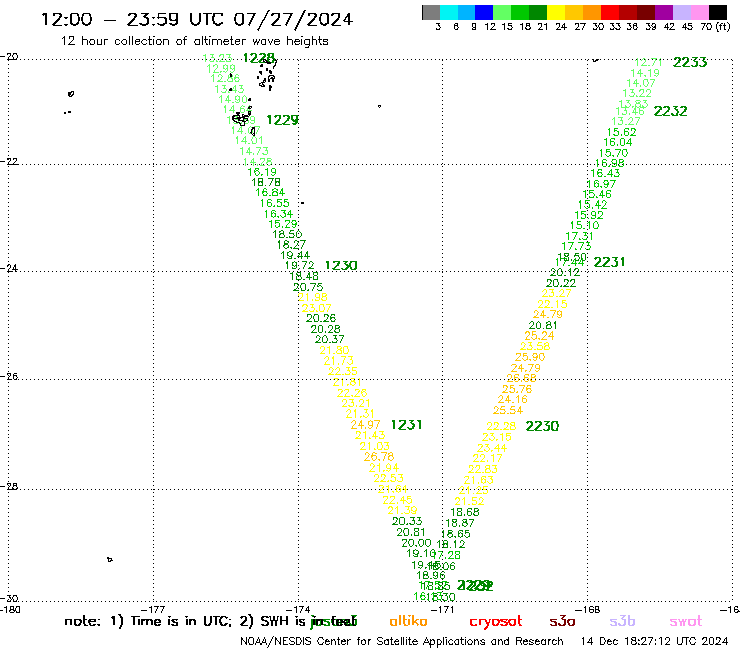This screenshot has width=740, height=650.
Task: Pick the bright red legend swatch
Action: 609,12
